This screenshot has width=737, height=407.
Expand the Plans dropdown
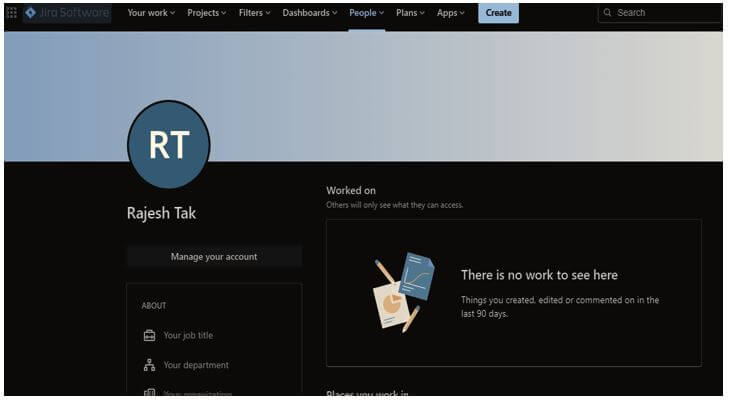(x=410, y=13)
